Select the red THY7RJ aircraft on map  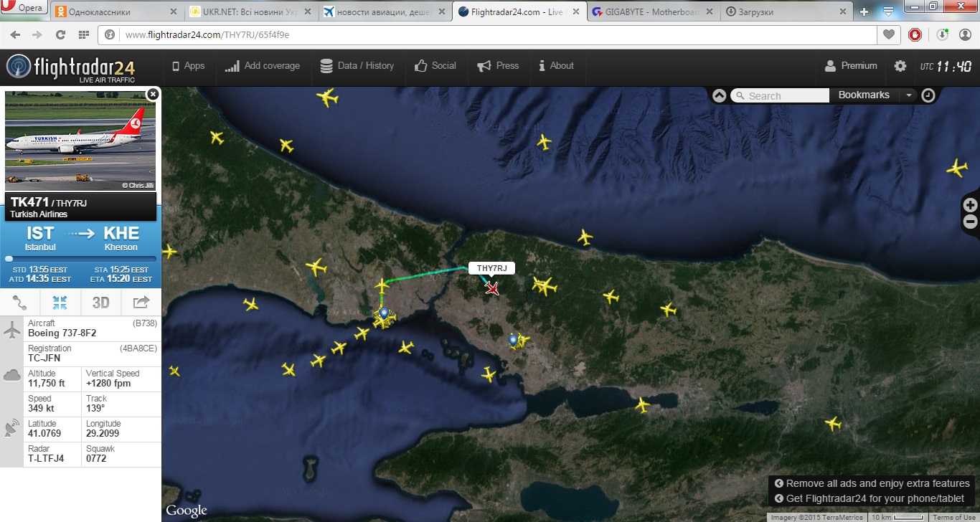[x=492, y=288]
